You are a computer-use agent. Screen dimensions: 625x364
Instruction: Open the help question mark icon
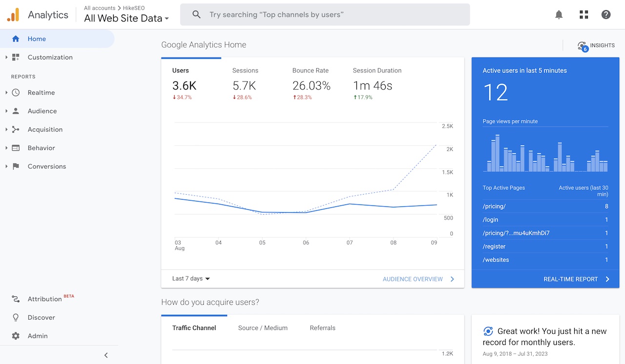point(606,15)
